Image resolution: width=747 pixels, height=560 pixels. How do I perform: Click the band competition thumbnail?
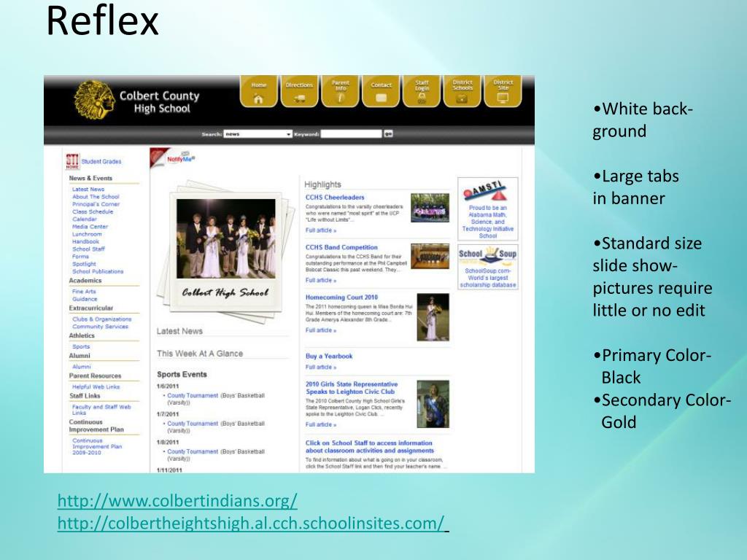(430, 256)
